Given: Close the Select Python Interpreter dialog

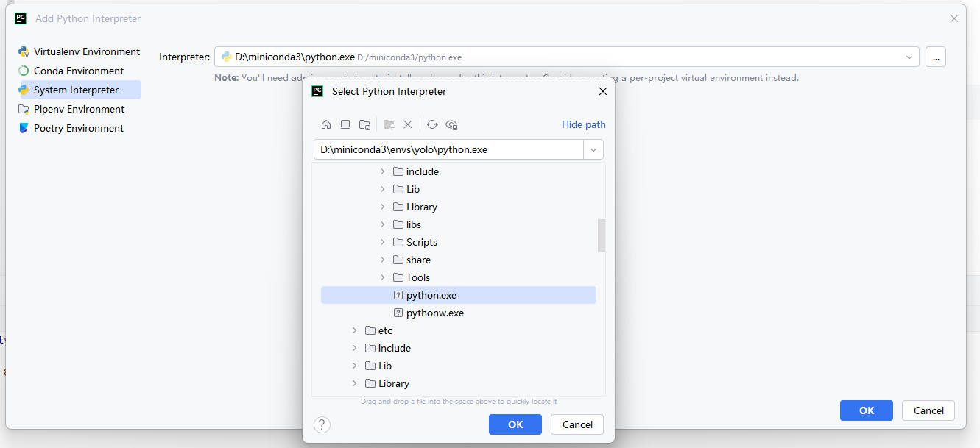Looking at the screenshot, I should click(x=603, y=91).
